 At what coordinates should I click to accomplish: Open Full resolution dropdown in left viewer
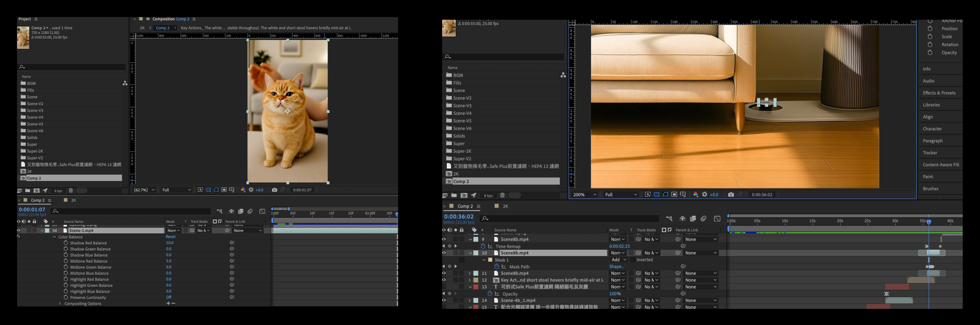[176, 190]
